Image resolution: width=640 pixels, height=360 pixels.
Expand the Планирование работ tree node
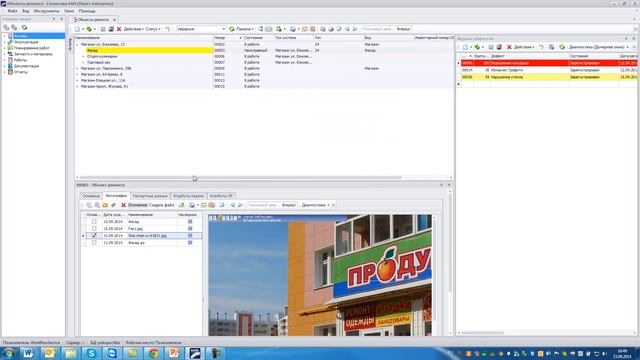[4, 48]
